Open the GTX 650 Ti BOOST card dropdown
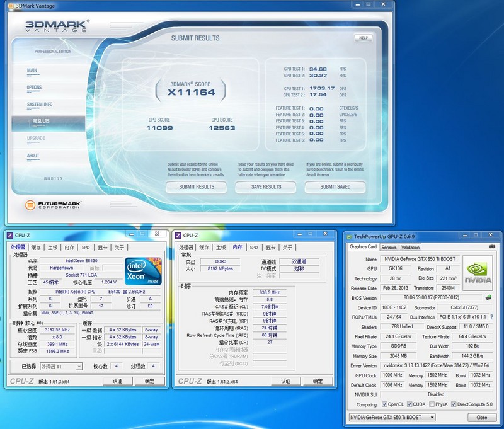The width and height of the screenshot is (504, 429). pos(392,418)
